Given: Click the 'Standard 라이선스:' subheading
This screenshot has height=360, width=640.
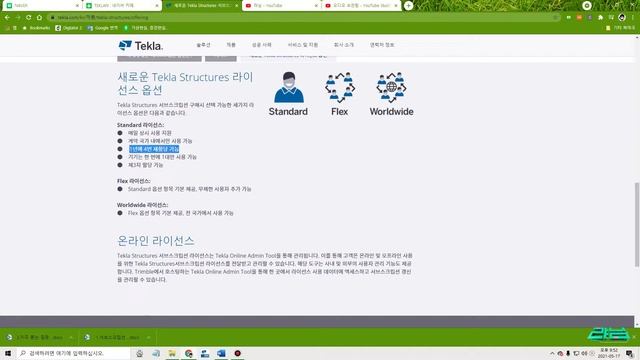Looking at the screenshot, I should coord(140,125).
